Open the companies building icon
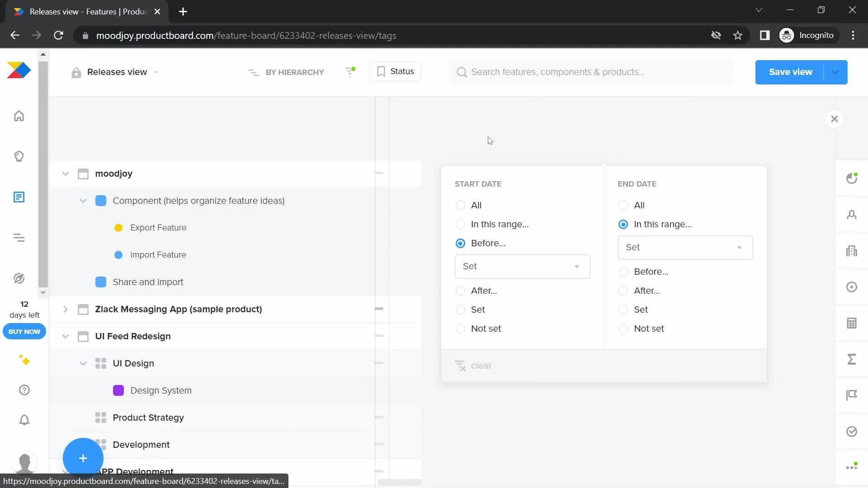868x488 pixels. click(852, 251)
